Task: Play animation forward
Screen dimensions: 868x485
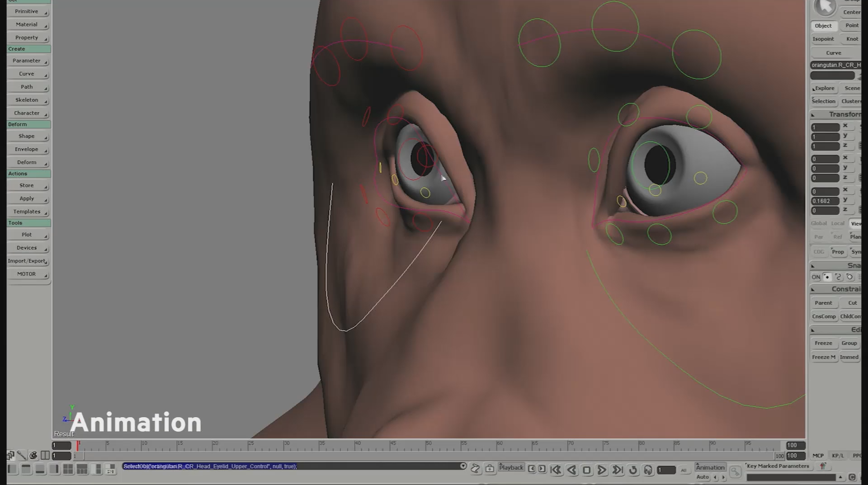Action: [x=602, y=470]
